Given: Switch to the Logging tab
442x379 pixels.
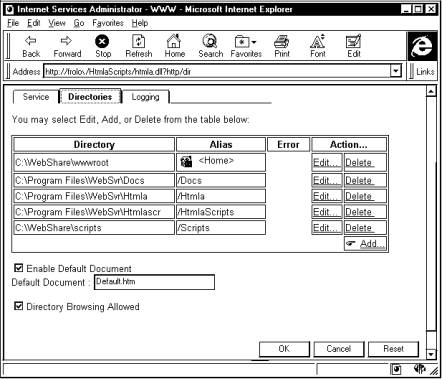Looking at the screenshot, I should click(x=145, y=97).
